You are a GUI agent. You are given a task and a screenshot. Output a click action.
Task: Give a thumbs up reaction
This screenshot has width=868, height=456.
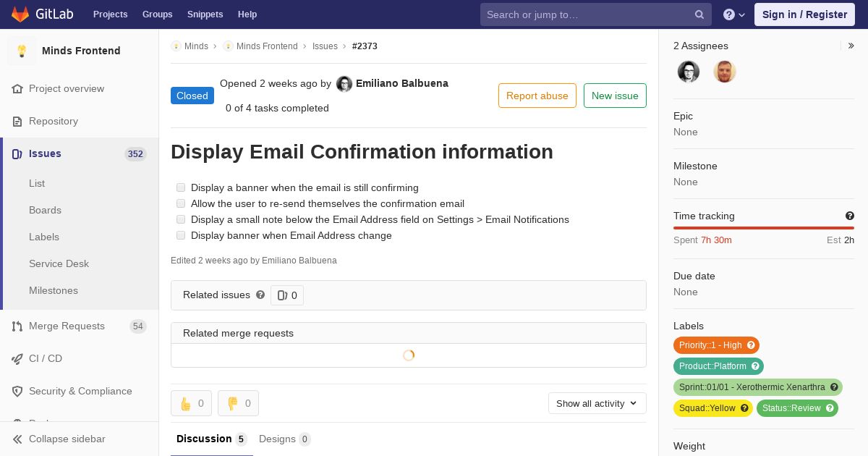point(191,403)
